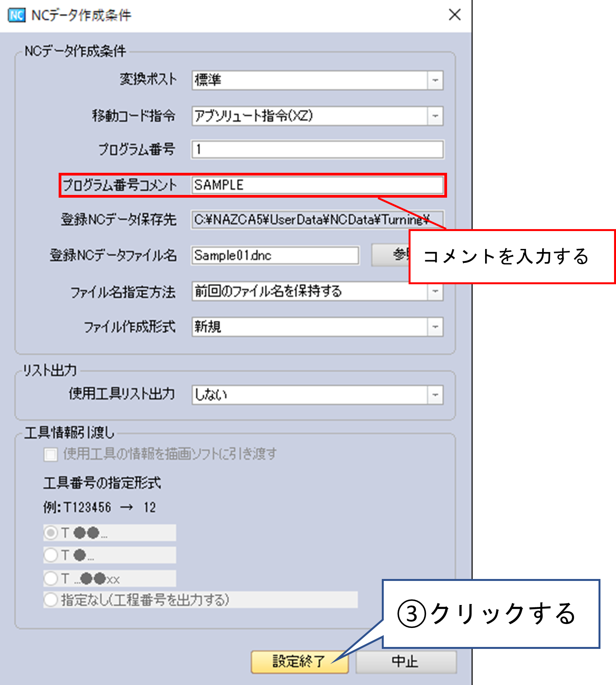Toggle 使用工具の情報を描画ソフトに引き渡す checkbox
Screen dimensions: 616x685
click(x=50, y=454)
